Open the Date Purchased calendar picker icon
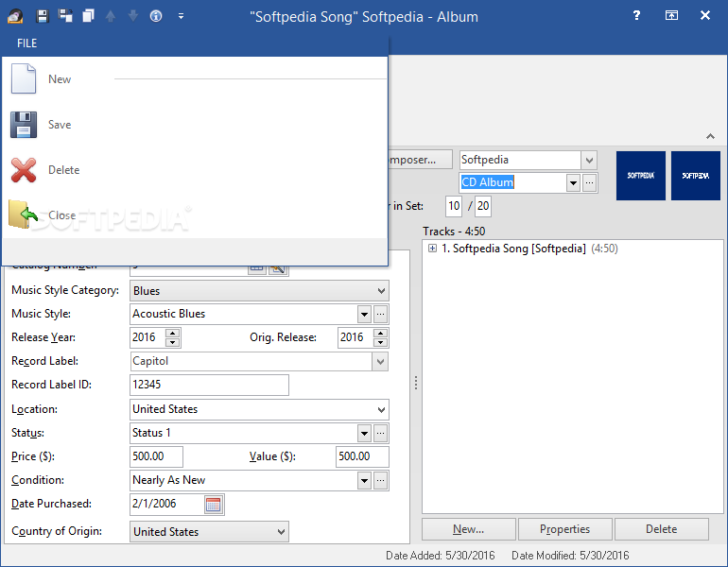728x567 pixels. point(213,505)
